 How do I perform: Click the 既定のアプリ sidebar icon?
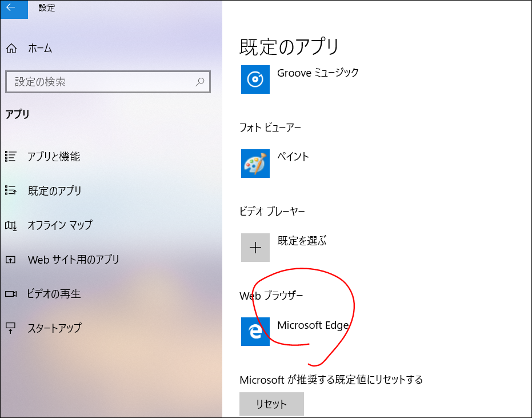click(11, 190)
